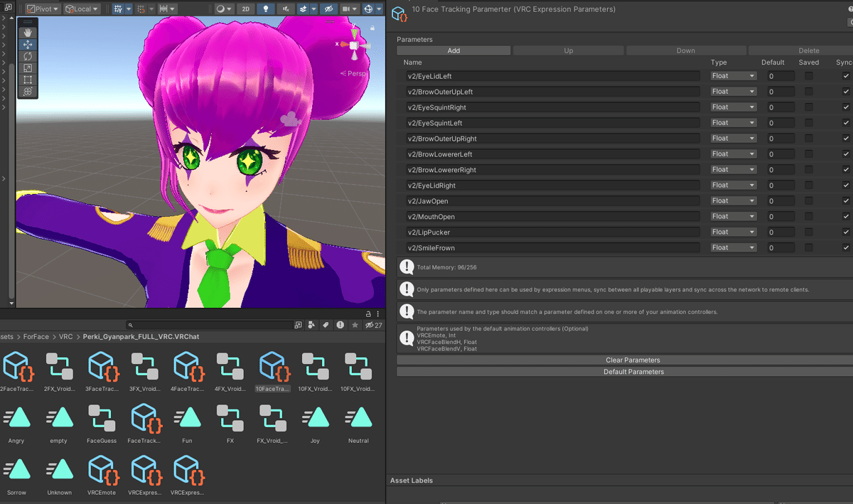Select the Hand tool

click(x=28, y=31)
